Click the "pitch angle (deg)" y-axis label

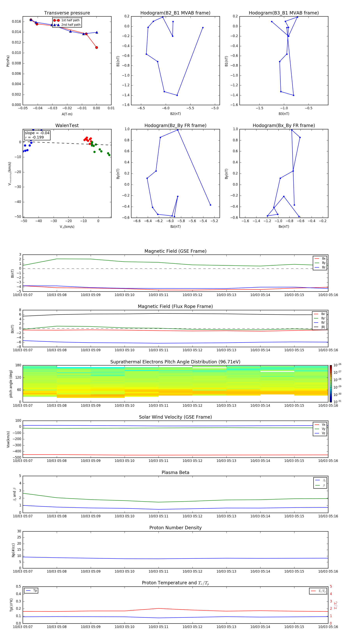click(x=11, y=384)
